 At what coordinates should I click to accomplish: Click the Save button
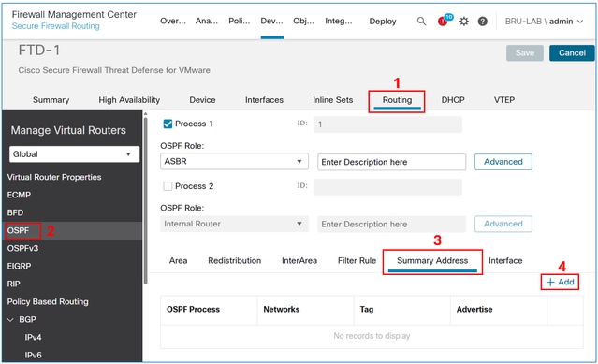[525, 53]
